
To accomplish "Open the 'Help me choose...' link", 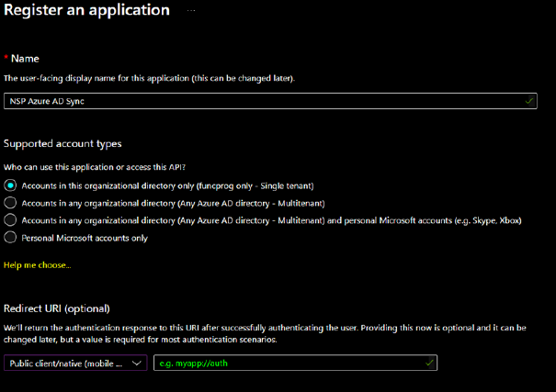I will click(x=37, y=265).
